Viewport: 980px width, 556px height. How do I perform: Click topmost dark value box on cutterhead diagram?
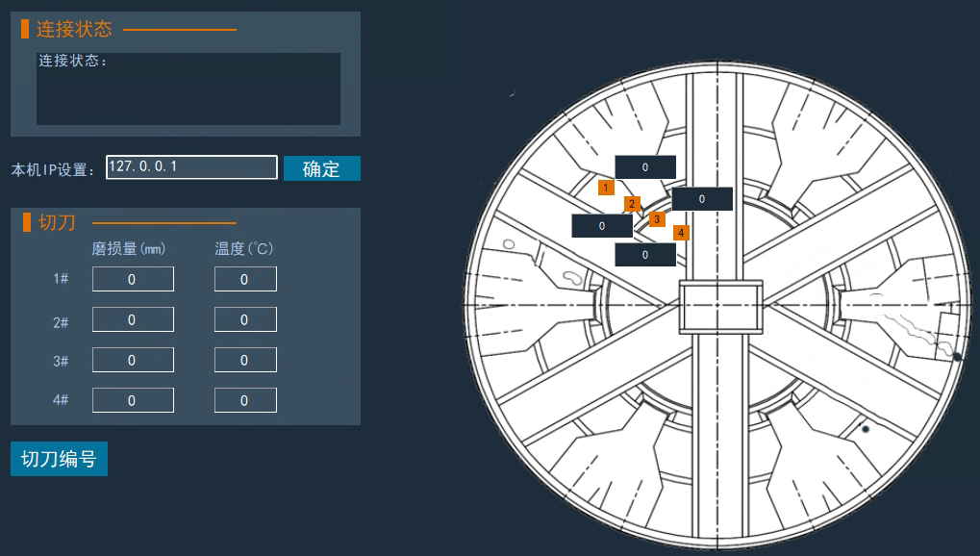[644, 167]
